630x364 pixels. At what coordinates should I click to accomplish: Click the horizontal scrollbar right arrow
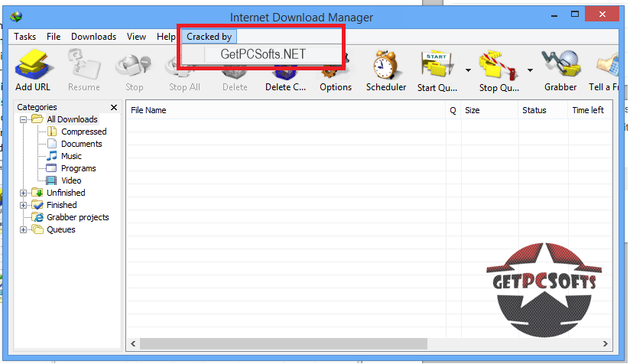click(605, 343)
